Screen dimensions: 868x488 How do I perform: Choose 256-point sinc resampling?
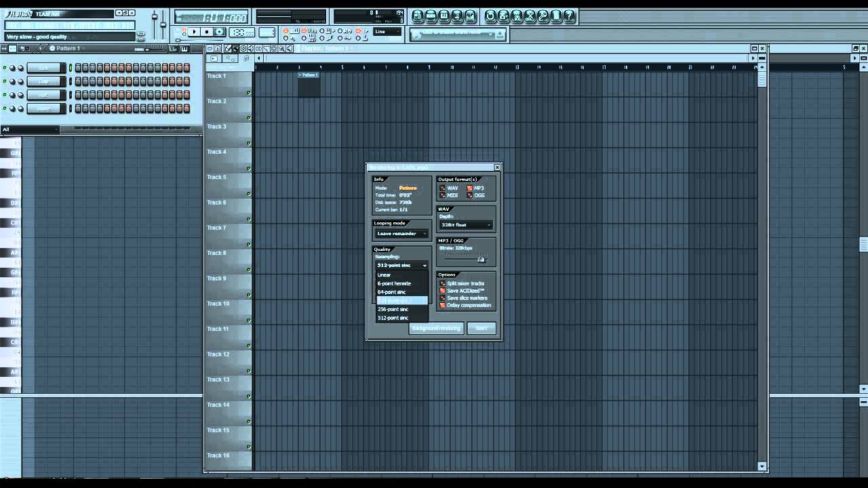pyautogui.click(x=402, y=309)
